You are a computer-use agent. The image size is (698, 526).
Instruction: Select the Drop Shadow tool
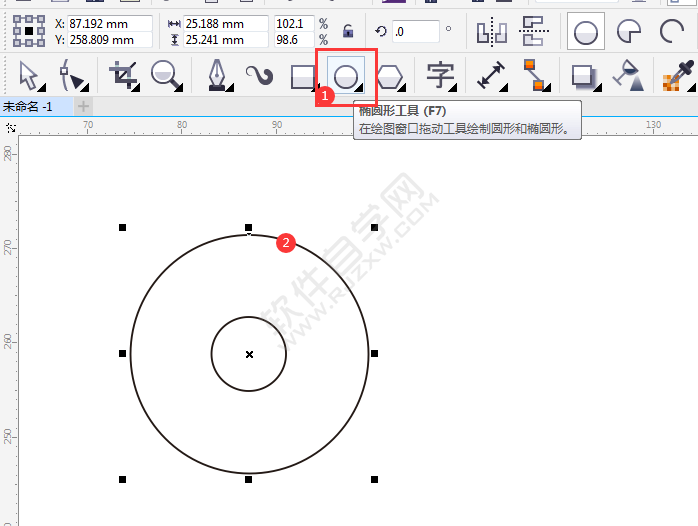[582, 76]
